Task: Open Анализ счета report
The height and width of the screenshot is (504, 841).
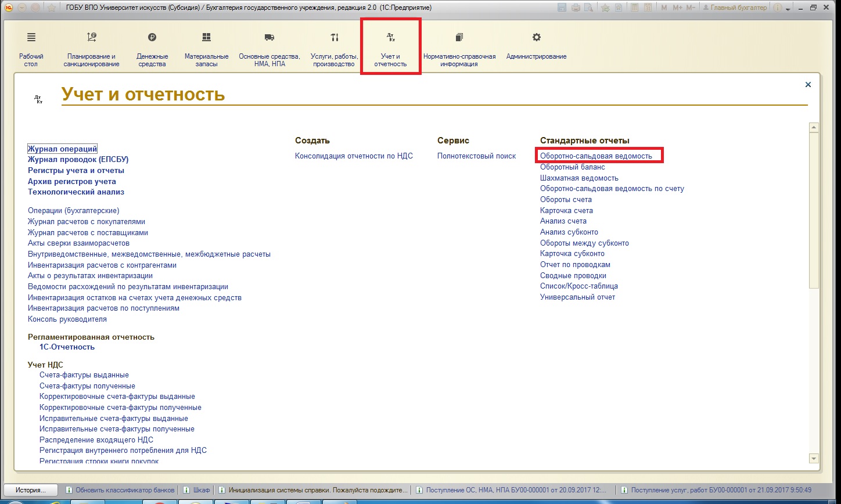Action: (563, 221)
